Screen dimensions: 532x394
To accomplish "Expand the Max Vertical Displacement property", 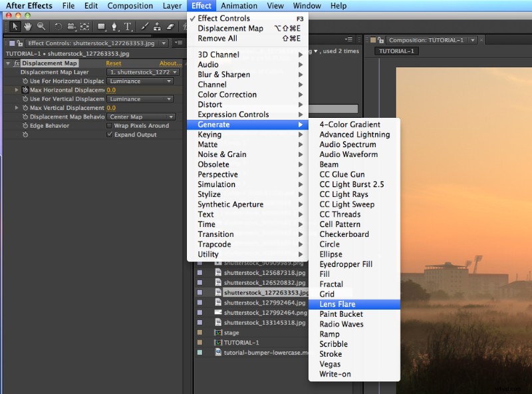I will click(x=16, y=108).
